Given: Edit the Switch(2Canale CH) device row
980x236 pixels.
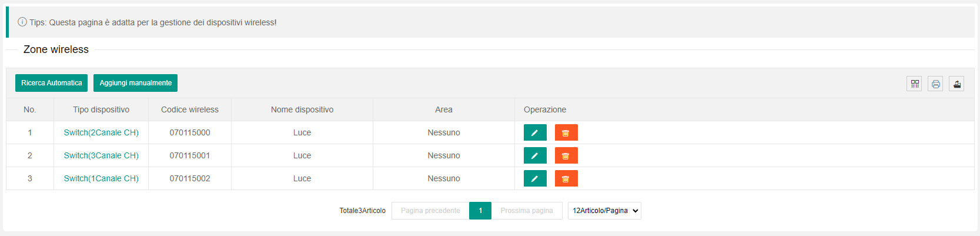Looking at the screenshot, I should pos(534,132).
